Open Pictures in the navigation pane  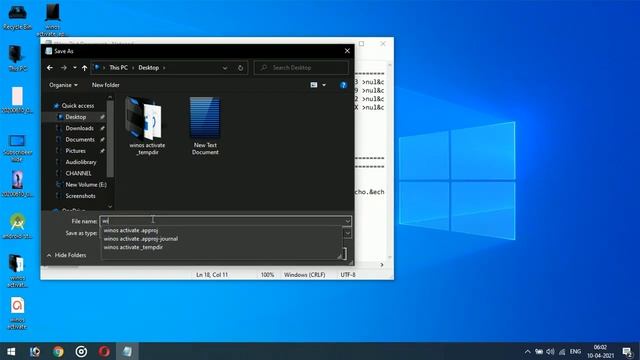point(76,151)
